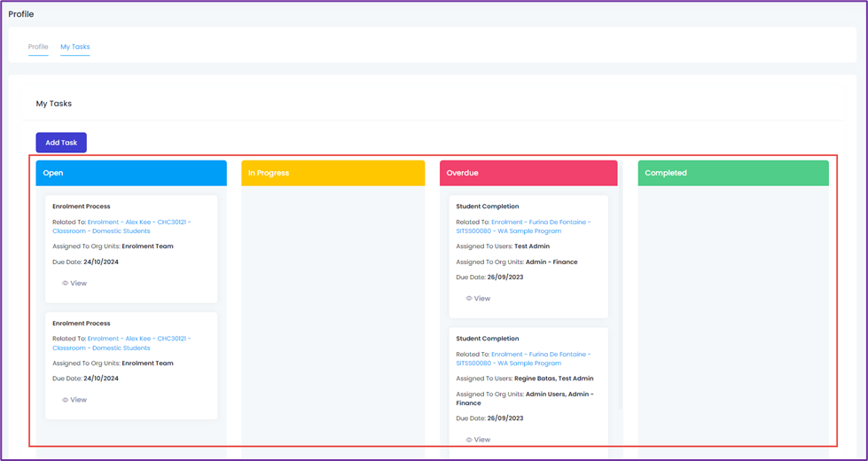The height and width of the screenshot is (461, 868).
Task: Click due date 24/10/2024 in upper Open card
Action: click(x=101, y=262)
